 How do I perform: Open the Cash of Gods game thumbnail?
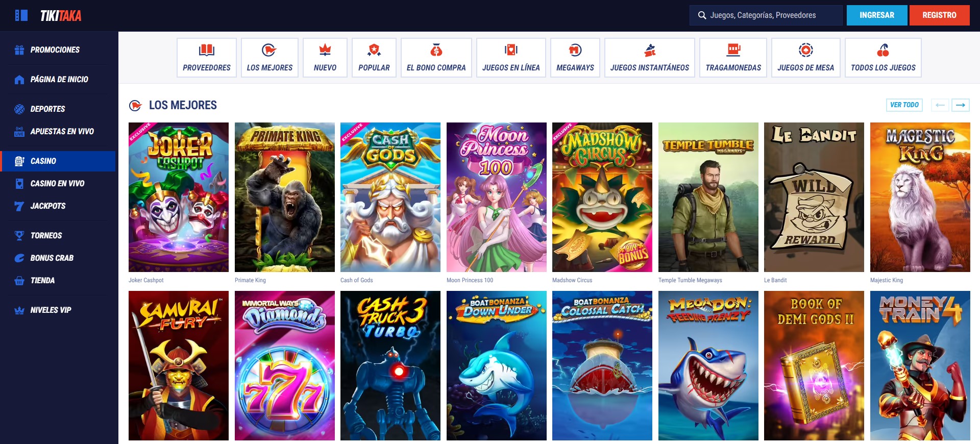[x=390, y=197]
